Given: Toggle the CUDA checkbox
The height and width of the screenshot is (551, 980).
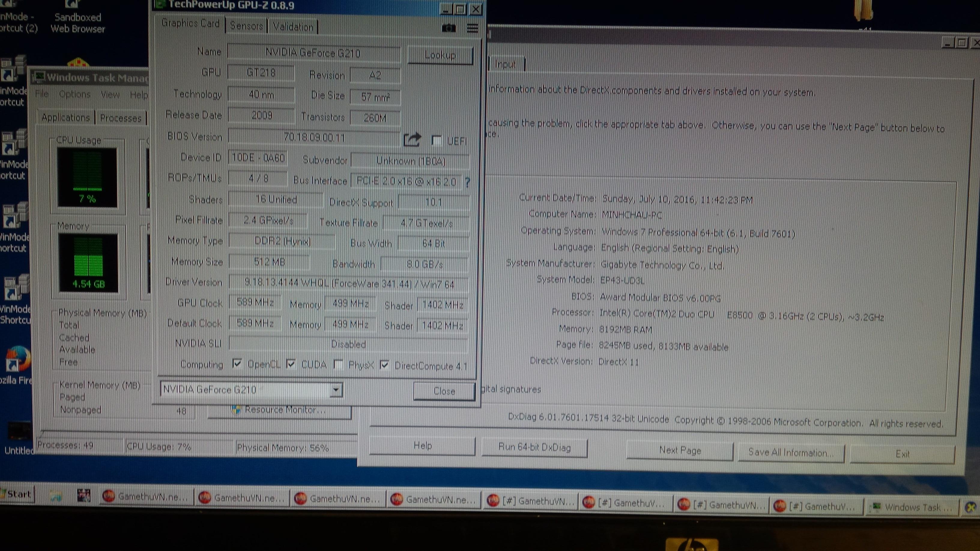Looking at the screenshot, I should pos(291,364).
